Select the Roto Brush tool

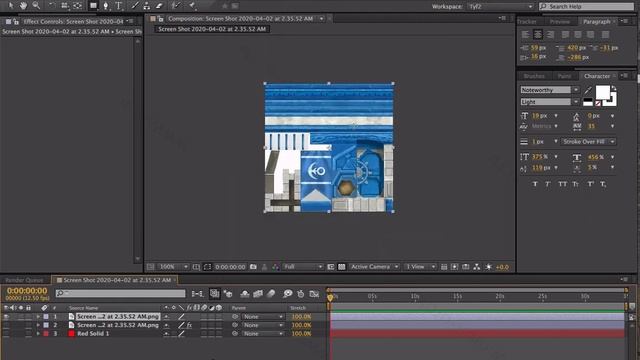176,6
